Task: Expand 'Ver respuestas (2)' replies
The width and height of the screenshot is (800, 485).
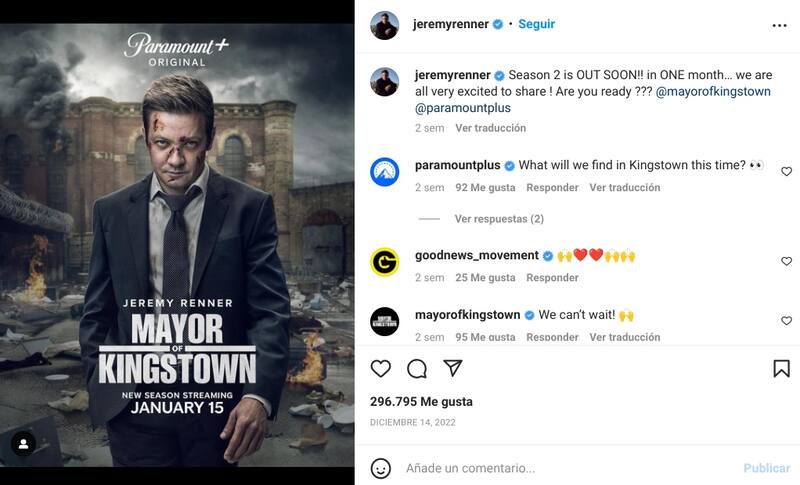Action: click(x=499, y=218)
